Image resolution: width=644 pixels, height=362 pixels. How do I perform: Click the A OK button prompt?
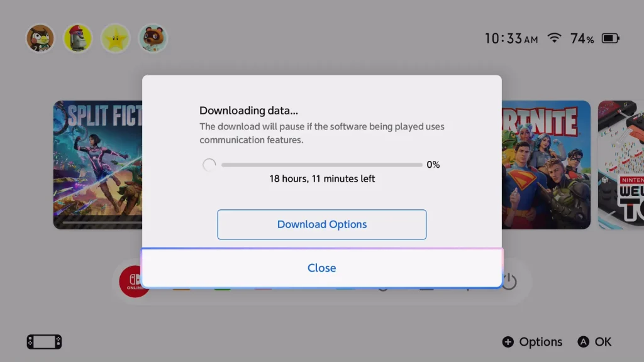click(594, 341)
